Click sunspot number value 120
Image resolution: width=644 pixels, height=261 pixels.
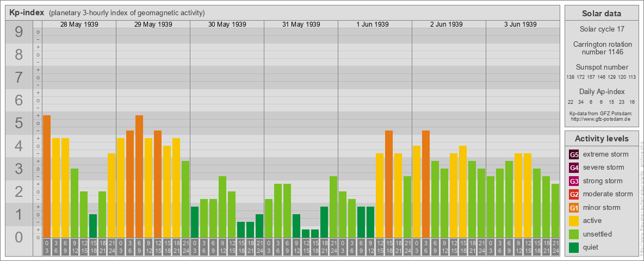622,77
